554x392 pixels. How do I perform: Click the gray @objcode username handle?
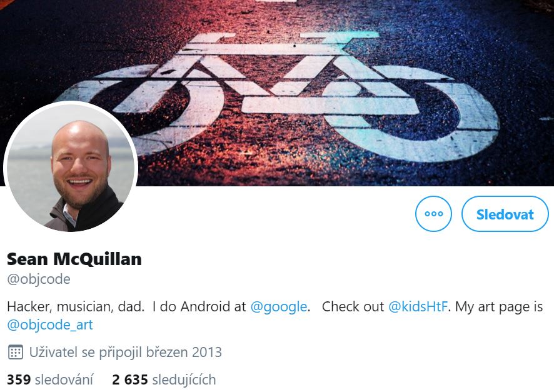[39, 279]
